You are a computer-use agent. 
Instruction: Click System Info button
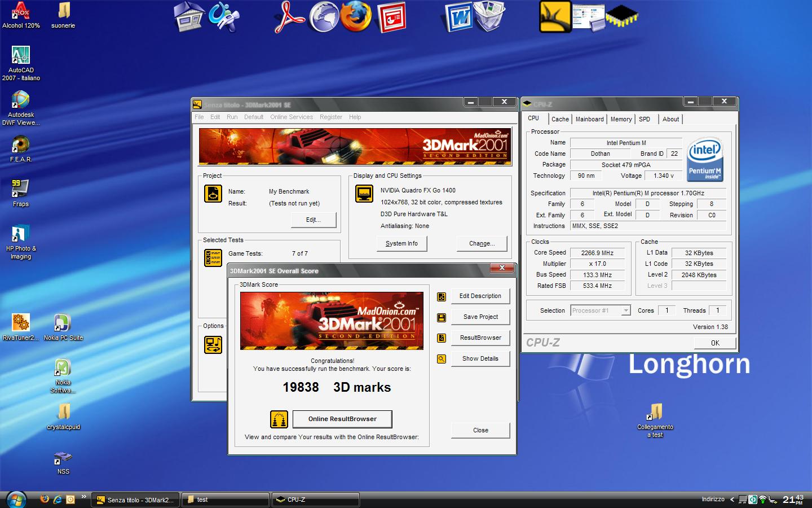[401, 243]
